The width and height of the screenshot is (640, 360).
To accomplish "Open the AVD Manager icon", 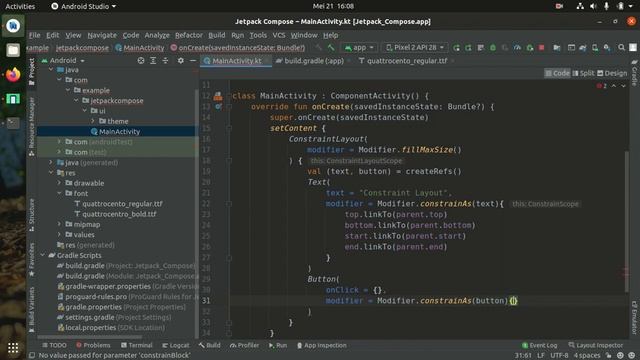I will 595,48.
